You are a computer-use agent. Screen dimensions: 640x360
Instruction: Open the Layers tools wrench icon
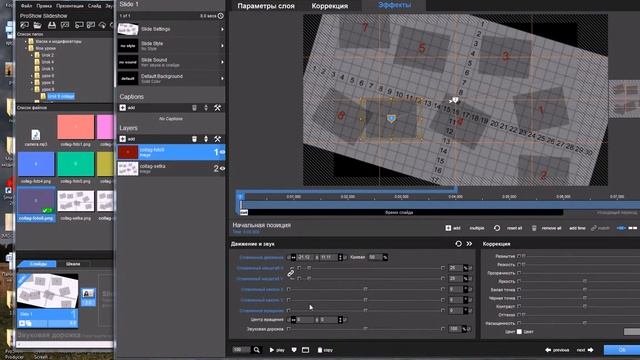coord(218,139)
